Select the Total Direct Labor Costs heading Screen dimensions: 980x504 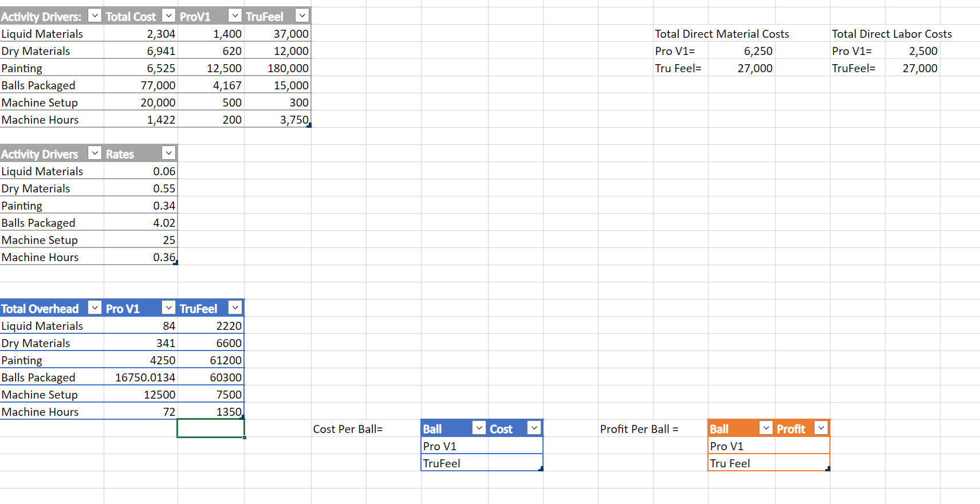(x=892, y=34)
